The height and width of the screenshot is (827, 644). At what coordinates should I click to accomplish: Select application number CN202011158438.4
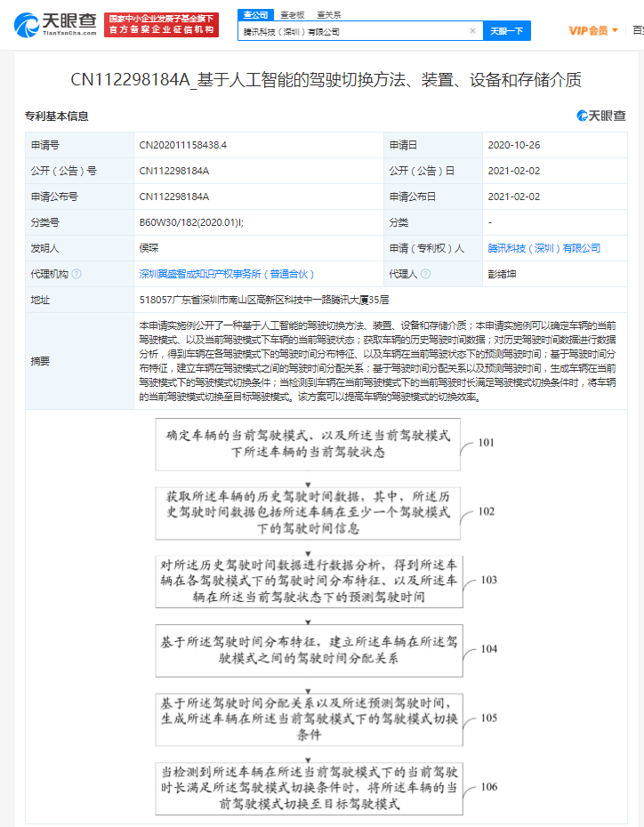(182, 145)
